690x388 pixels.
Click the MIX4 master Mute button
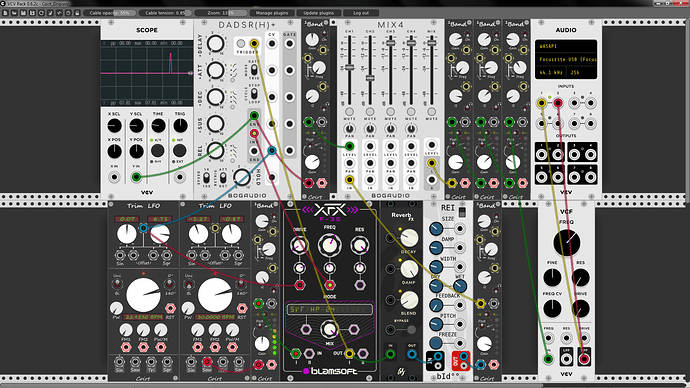pyautogui.click(x=432, y=112)
